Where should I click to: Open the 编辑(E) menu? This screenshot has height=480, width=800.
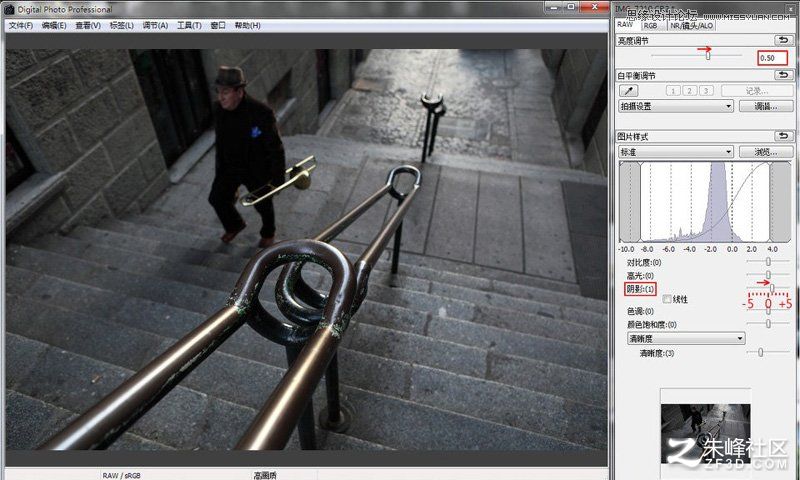point(54,26)
